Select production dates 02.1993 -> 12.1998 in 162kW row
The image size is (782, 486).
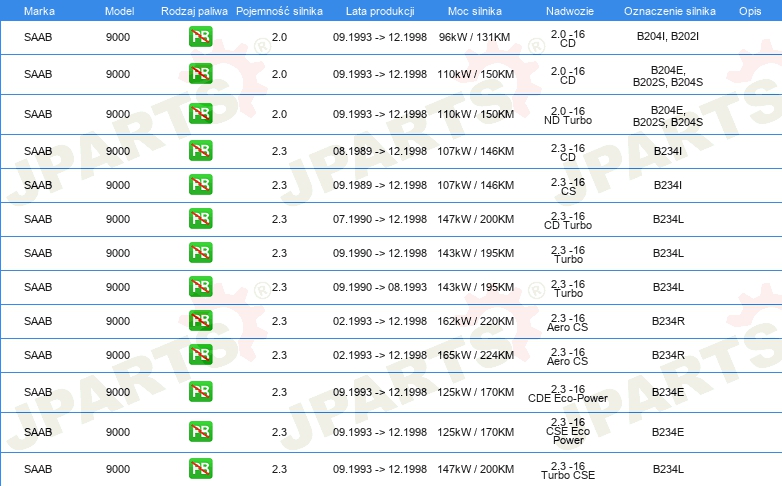coord(380,321)
